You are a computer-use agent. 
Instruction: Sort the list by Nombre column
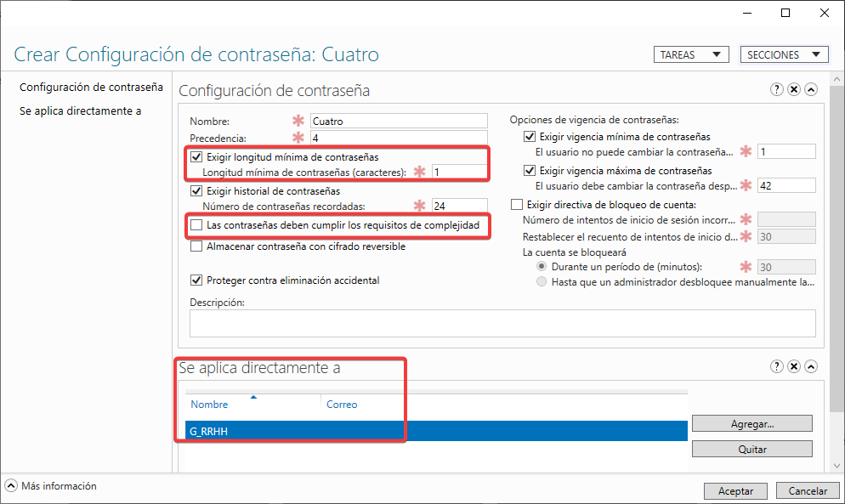209,405
